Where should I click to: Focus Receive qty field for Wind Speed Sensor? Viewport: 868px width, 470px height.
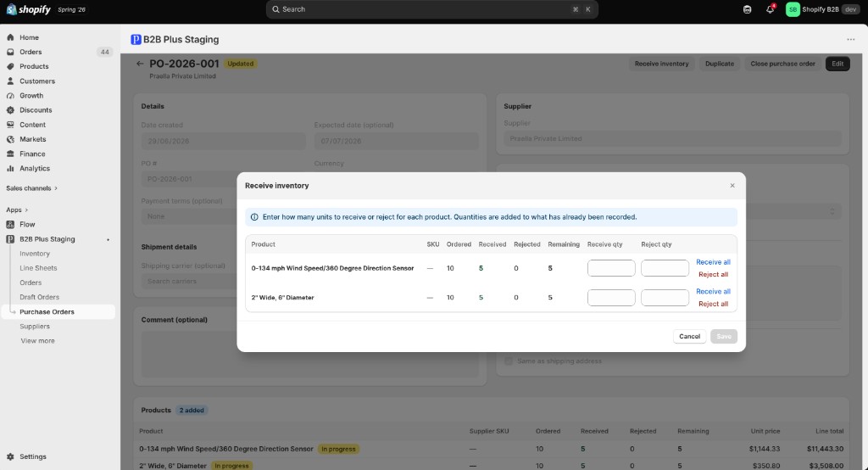tap(611, 268)
